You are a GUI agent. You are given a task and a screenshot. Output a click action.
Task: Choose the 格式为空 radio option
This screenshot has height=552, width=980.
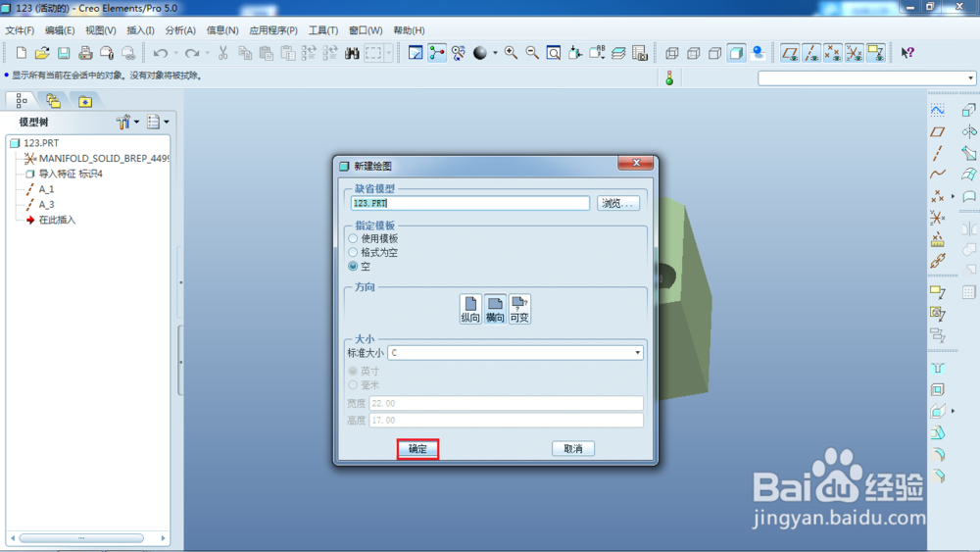(353, 252)
